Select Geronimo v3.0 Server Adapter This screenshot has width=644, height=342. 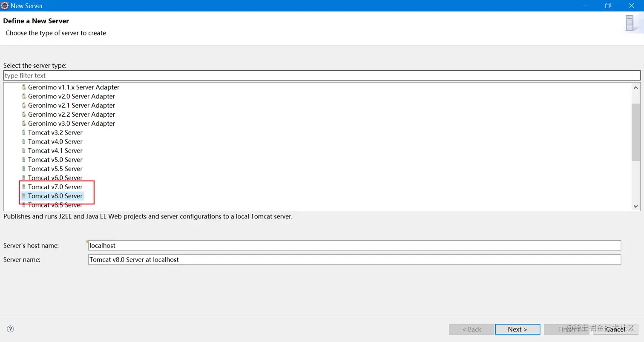pyautogui.click(x=72, y=124)
